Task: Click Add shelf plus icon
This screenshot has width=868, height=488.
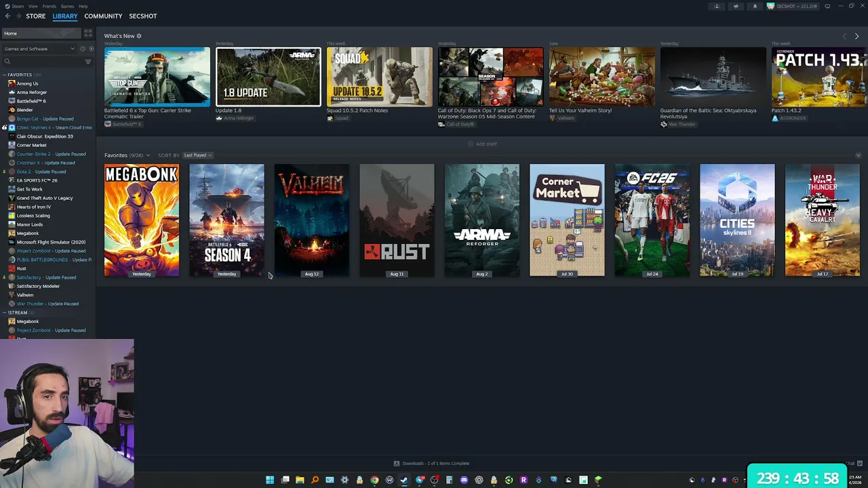Action: [471, 144]
